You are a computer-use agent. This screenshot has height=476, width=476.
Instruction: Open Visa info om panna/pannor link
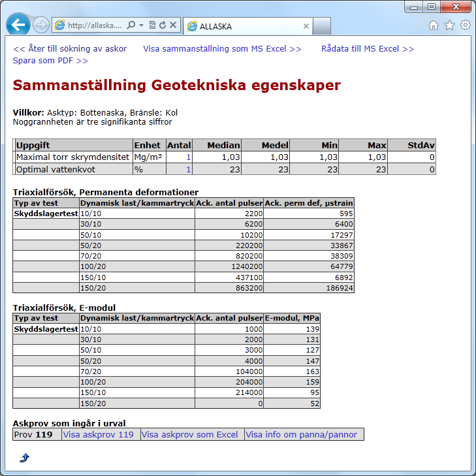(301, 434)
